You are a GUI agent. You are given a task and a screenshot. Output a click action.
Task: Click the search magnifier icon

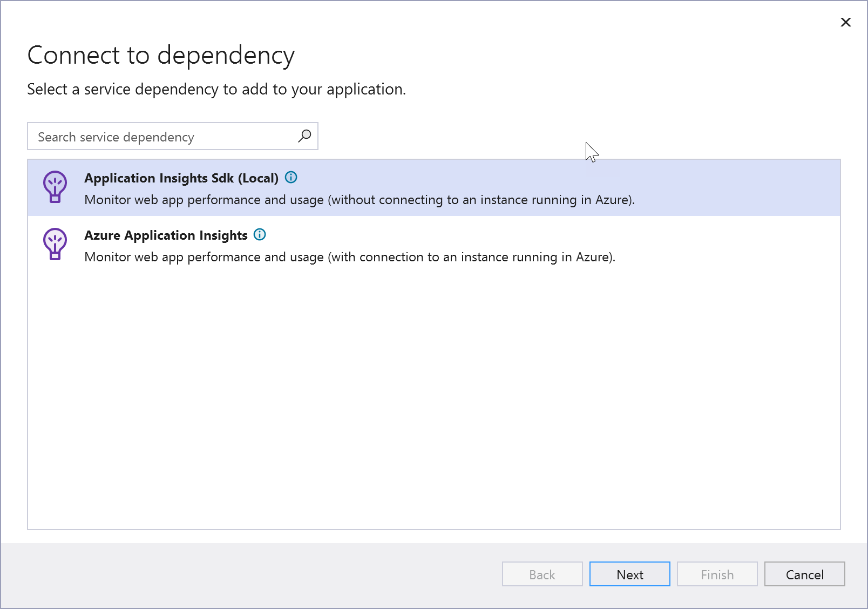[x=304, y=136]
